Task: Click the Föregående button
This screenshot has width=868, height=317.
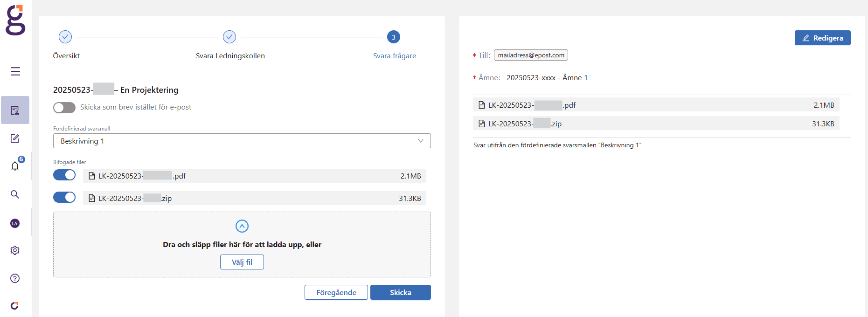Action: (336, 292)
